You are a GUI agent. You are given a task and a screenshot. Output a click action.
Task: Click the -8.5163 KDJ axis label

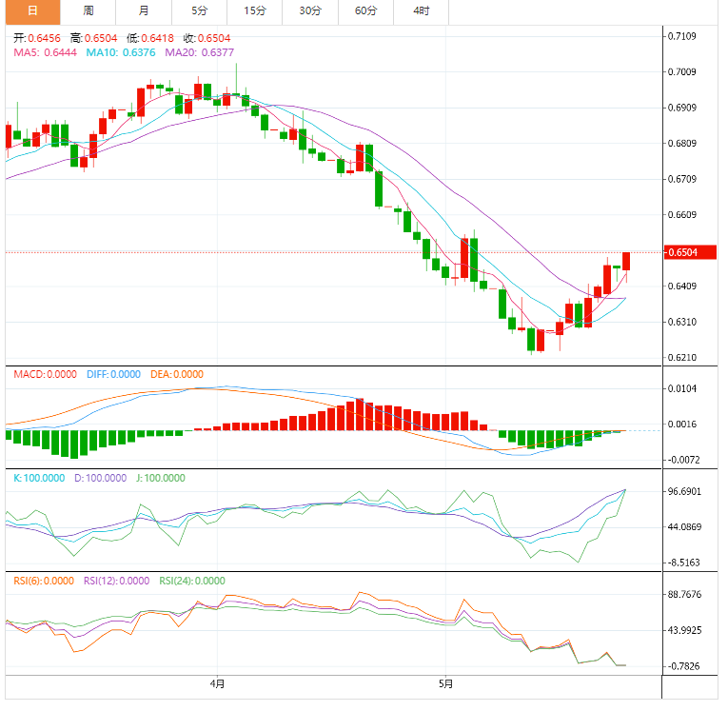[683, 563]
